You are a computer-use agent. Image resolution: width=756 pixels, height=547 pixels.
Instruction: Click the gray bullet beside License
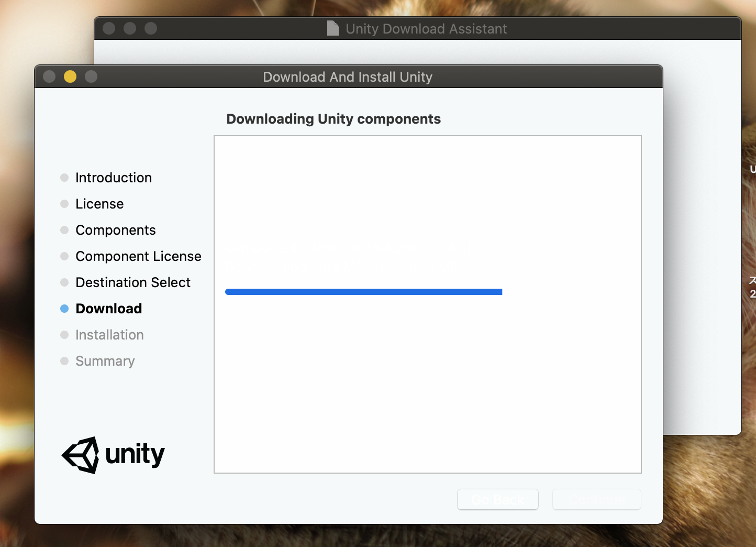64,204
